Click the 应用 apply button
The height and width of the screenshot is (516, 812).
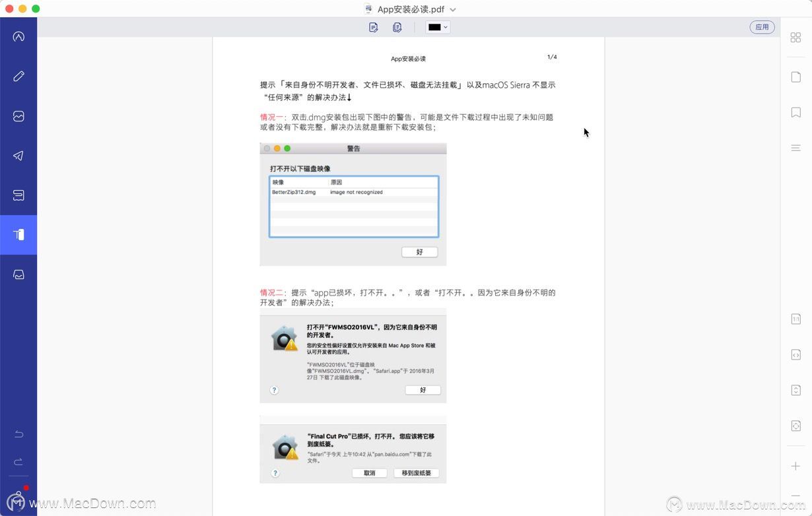click(762, 27)
